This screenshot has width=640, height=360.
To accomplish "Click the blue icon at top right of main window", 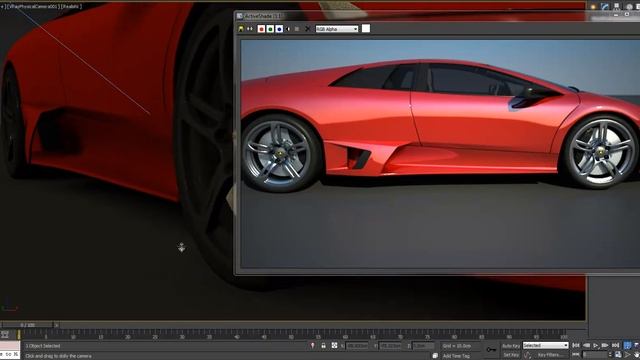I will (x=605, y=7).
